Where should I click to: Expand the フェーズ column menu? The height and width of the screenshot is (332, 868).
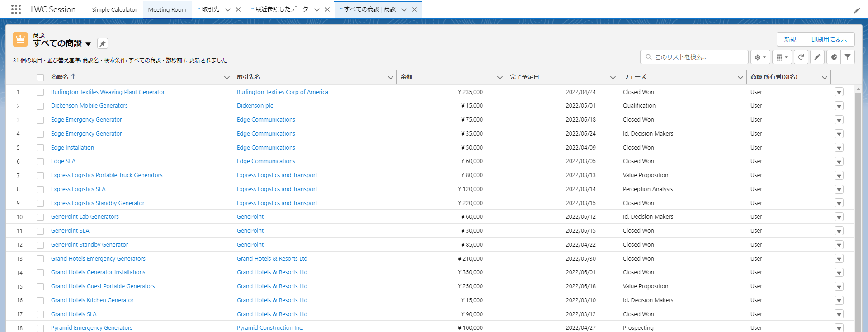[741, 78]
